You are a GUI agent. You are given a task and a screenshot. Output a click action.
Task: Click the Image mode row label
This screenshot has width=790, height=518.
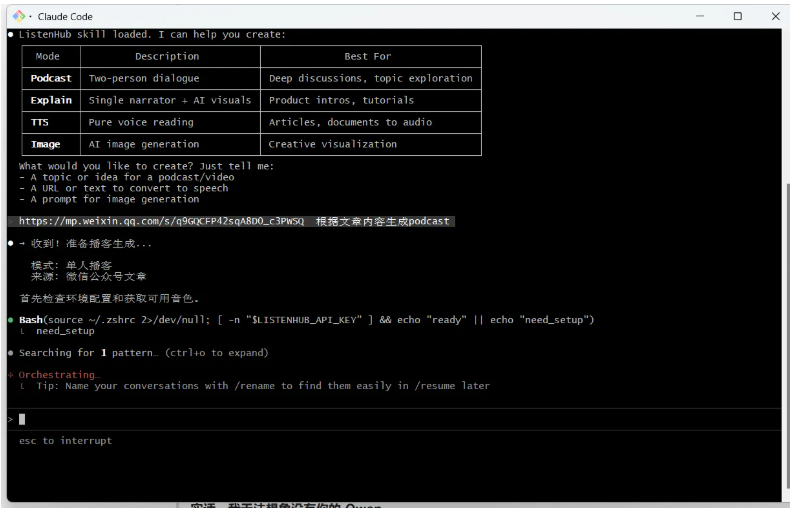[x=46, y=144]
